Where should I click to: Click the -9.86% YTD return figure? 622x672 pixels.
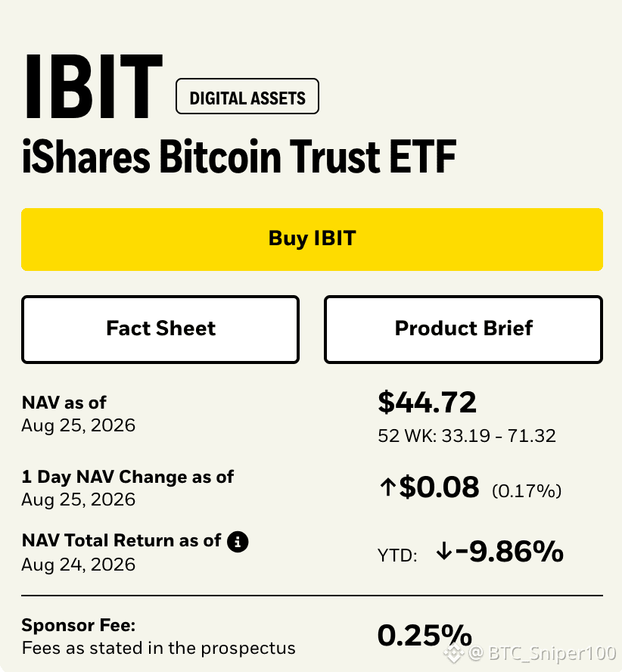pos(509,551)
